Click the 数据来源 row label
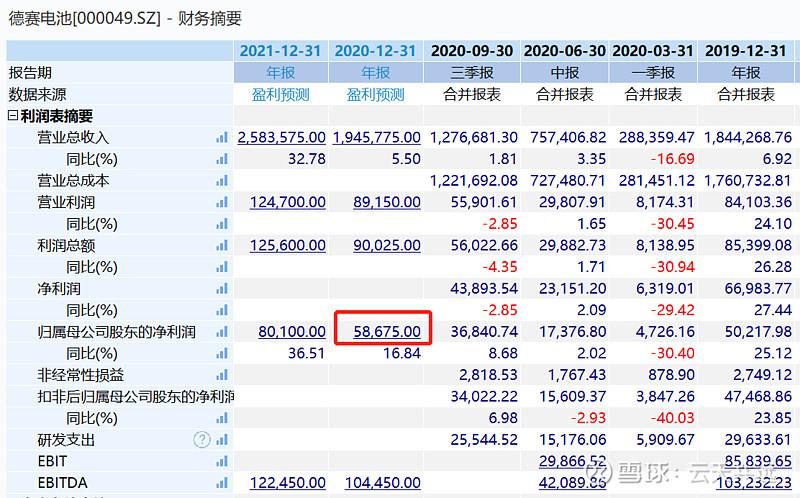Viewport: 800px width, 498px height. (x=37, y=95)
